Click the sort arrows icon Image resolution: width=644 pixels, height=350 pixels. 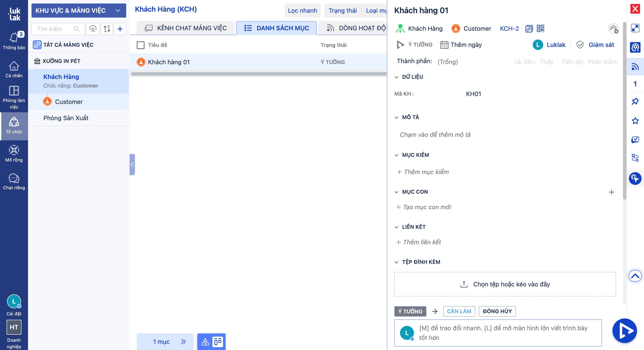pyautogui.click(x=107, y=29)
